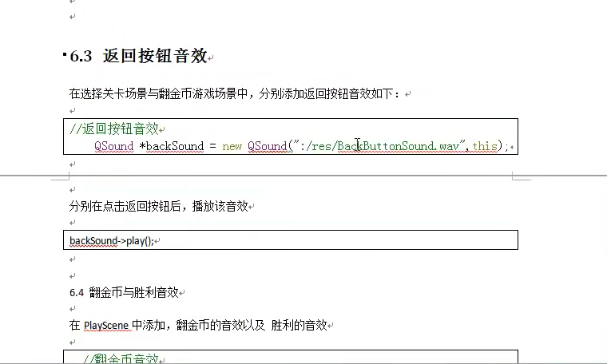
Task: Click the comment "//翻金币音效" at bottom
Action: [121, 358]
